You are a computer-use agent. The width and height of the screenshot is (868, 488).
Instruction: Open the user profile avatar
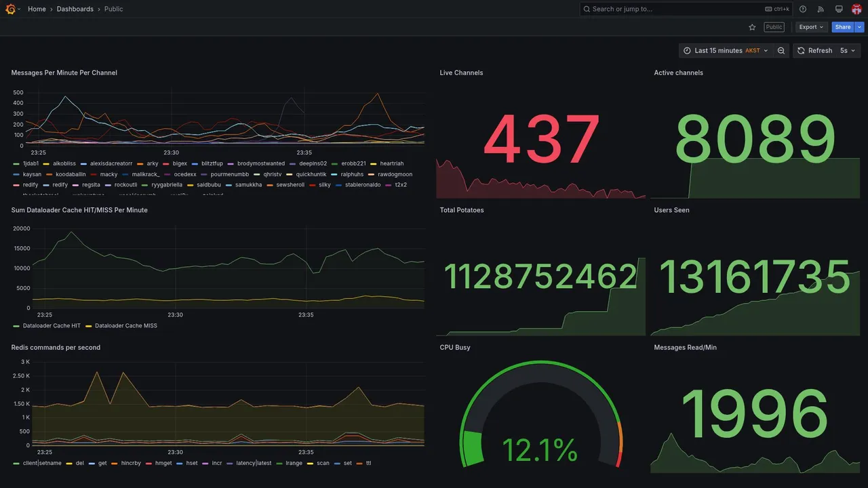click(x=856, y=9)
